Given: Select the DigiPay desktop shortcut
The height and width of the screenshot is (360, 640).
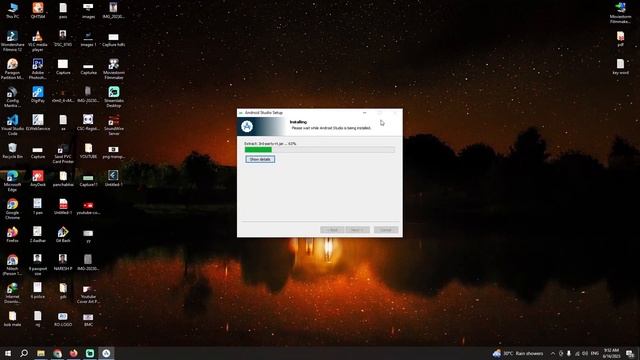Looking at the screenshot, I should [x=38, y=95].
